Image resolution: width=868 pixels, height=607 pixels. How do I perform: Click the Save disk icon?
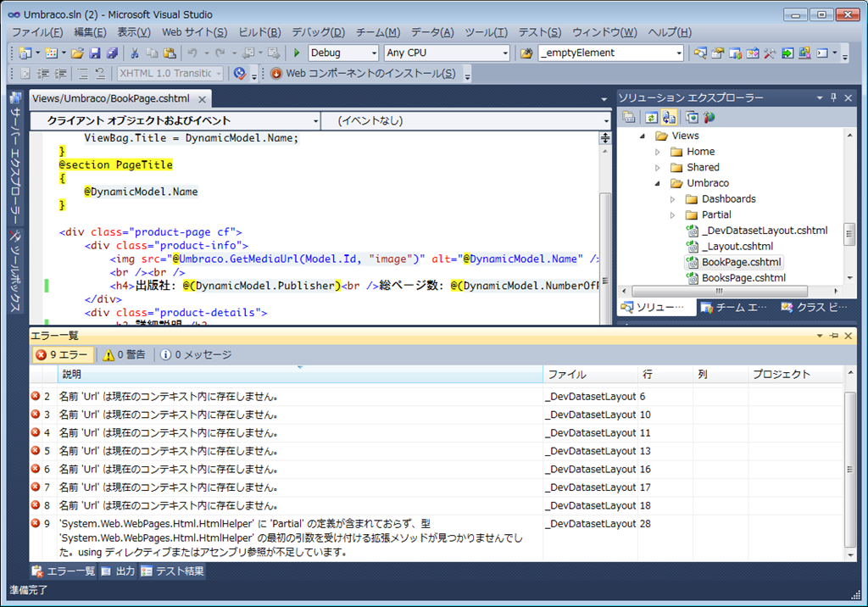[96, 53]
